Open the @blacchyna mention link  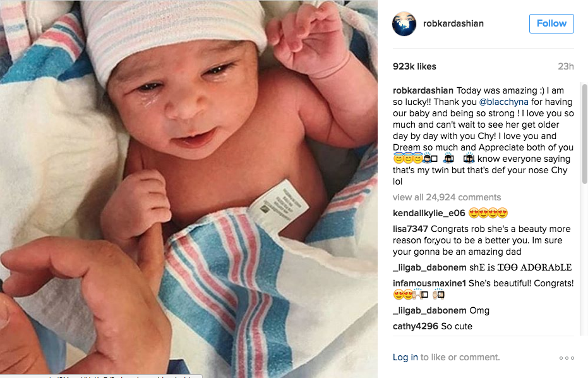point(503,102)
